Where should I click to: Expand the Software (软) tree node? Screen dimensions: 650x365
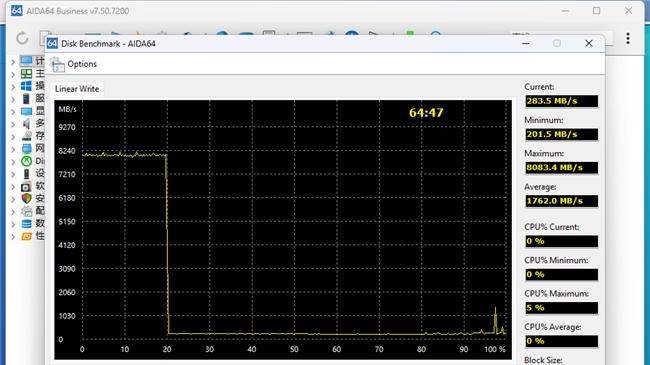coord(13,187)
